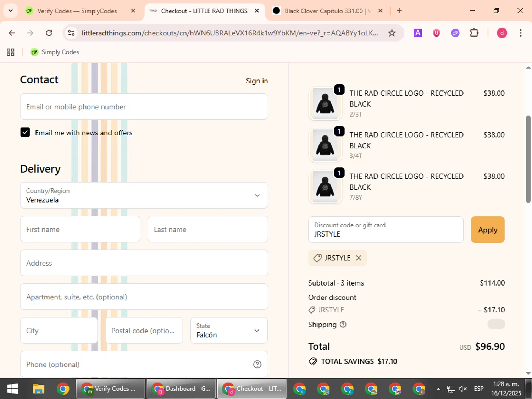
Task: Click the ESP language indicator
Action: 479,389
